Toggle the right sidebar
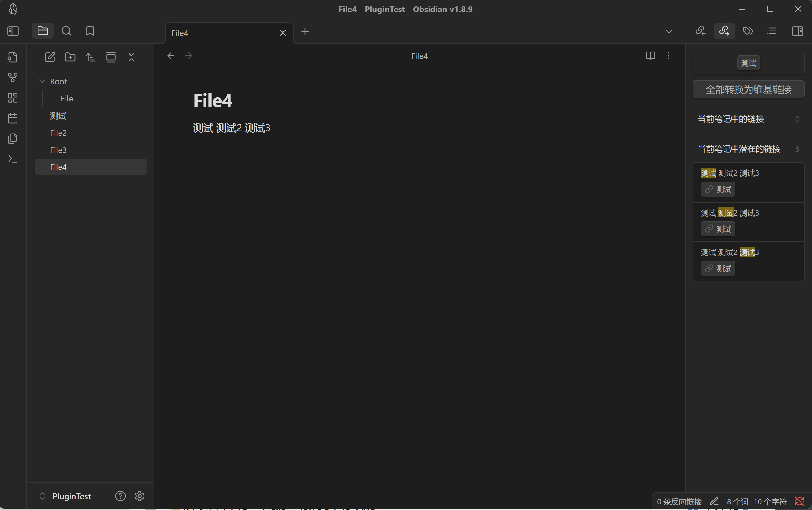The width and height of the screenshot is (812, 510). [797, 31]
